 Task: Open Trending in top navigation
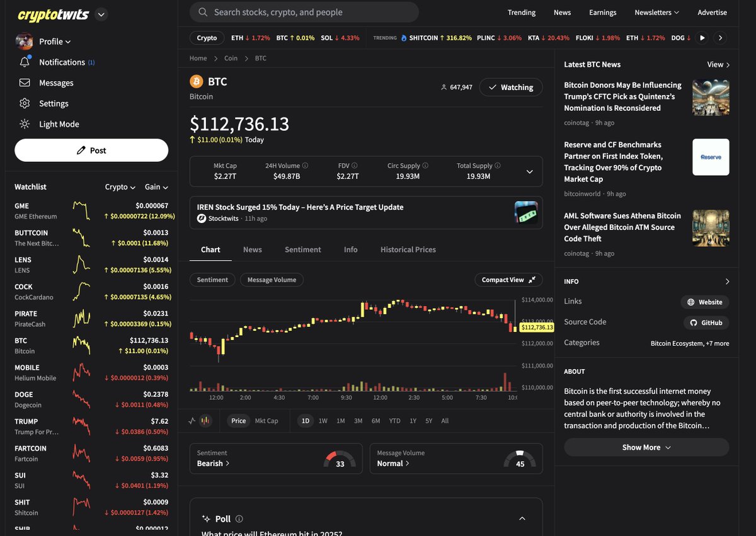pos(522,12)
